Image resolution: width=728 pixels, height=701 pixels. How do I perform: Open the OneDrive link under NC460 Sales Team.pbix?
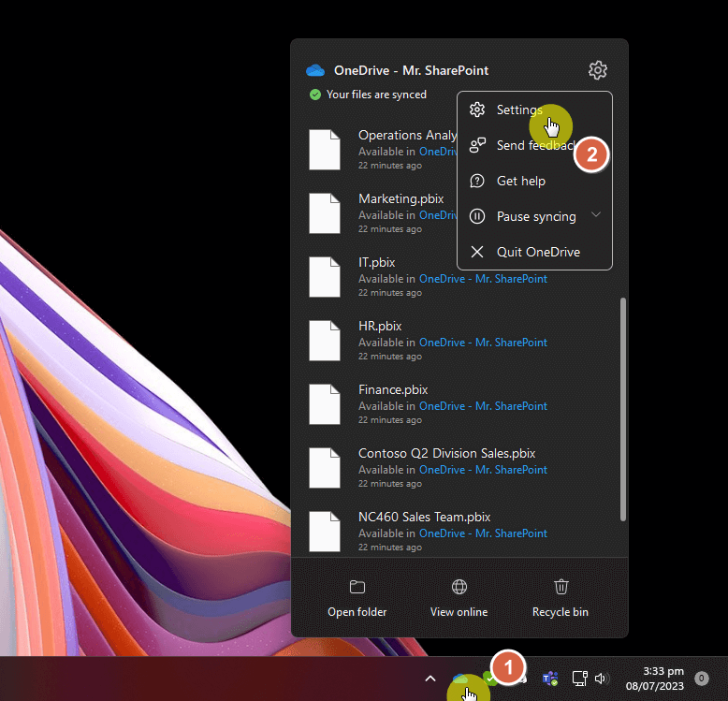pos(483,533)
